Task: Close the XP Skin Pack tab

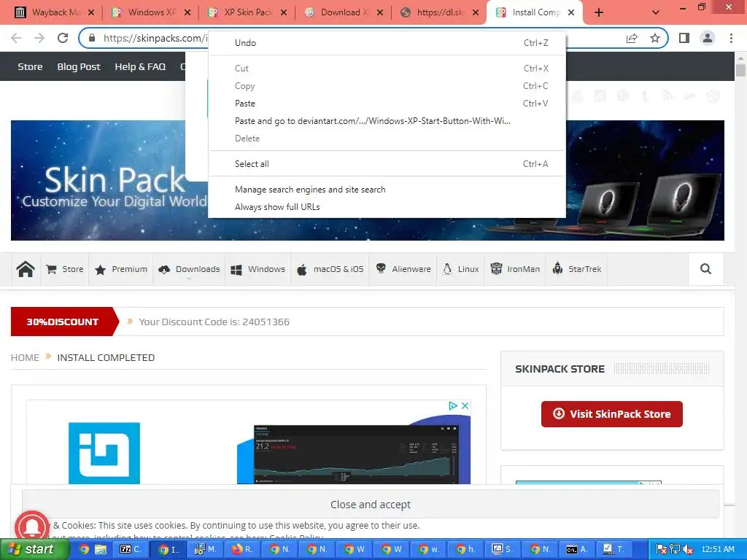Action: (284, 12)
